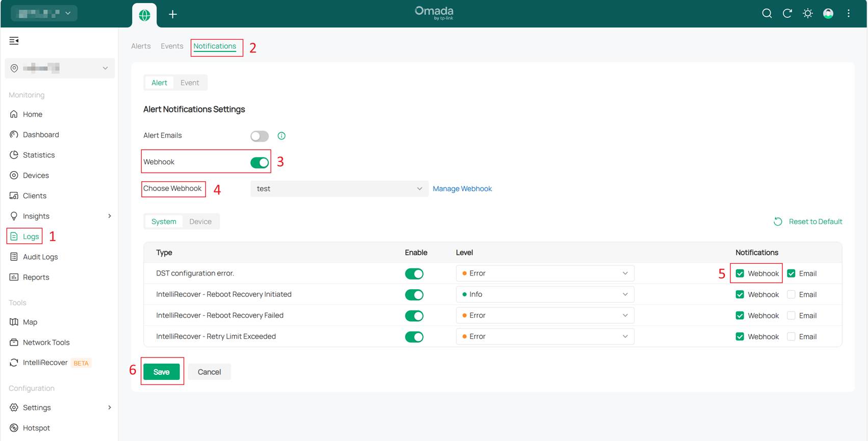Open the search magnifier icon

767,13
